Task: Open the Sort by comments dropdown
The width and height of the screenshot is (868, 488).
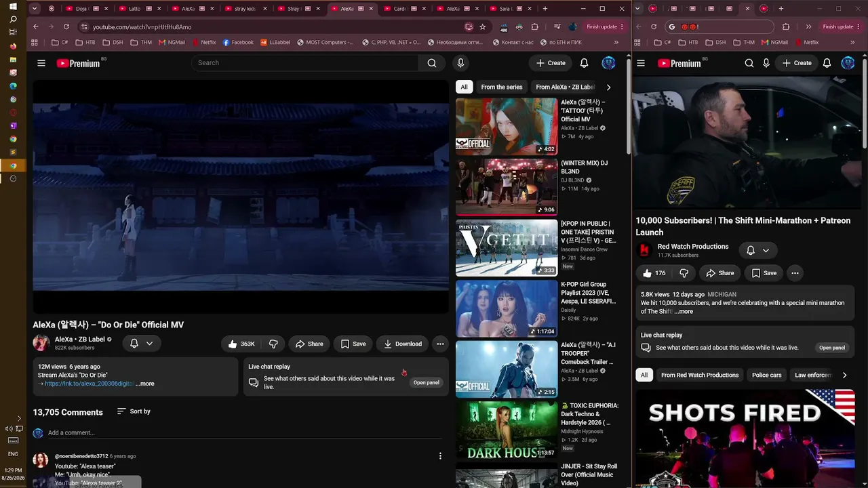Action: click(134, 411)
